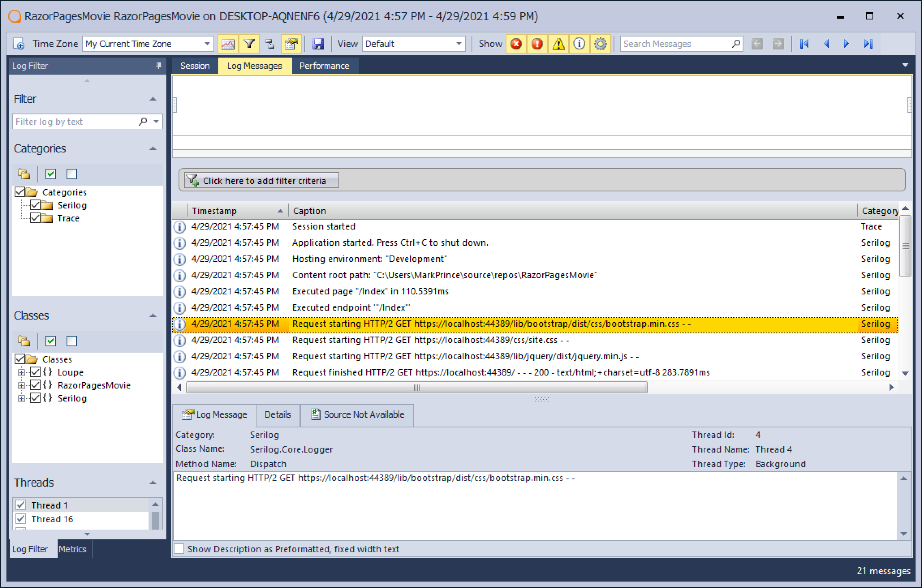Click the navigate to first message icon
Screen dimensions: 922x588
click(x=804, y=44)
